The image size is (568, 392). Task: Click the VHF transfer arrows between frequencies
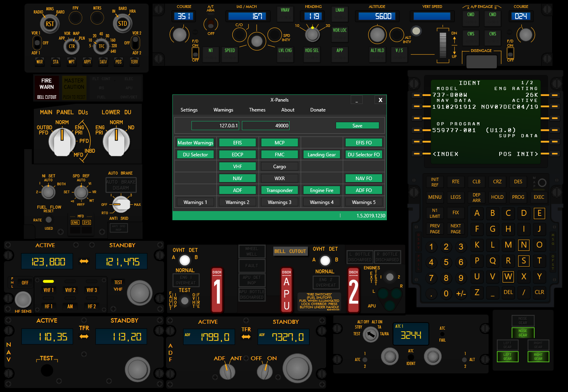point(84,261)
